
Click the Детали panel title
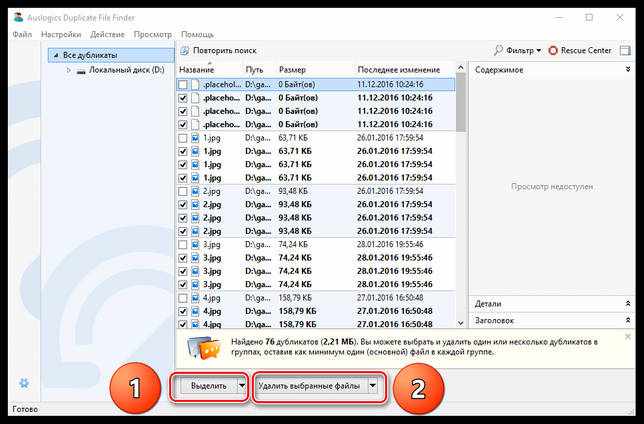[488, 304]
